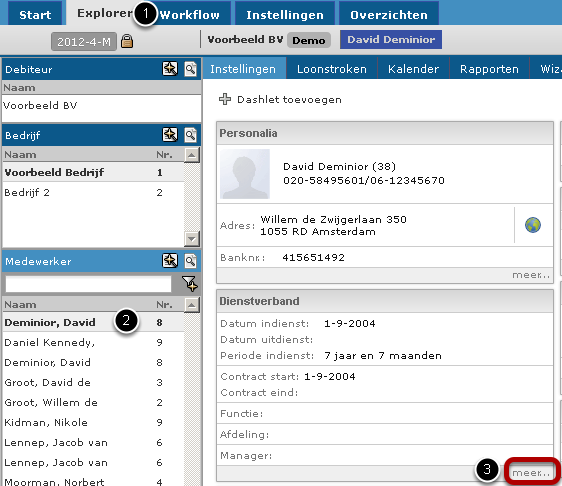Screen dimensions: 562x486
Task: Click the Bedrijf list scroll down arrow
Action: tap(192, 239)
